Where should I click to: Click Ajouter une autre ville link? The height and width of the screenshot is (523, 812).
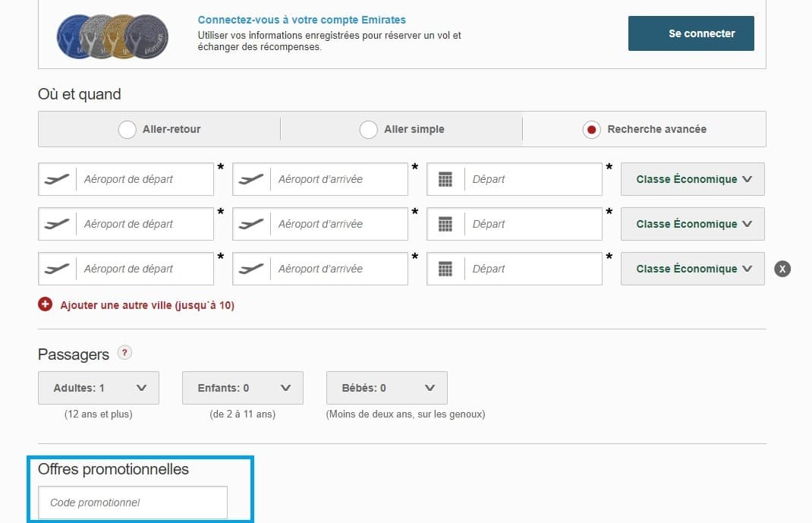pyautogui.click(x=147, y=305)
